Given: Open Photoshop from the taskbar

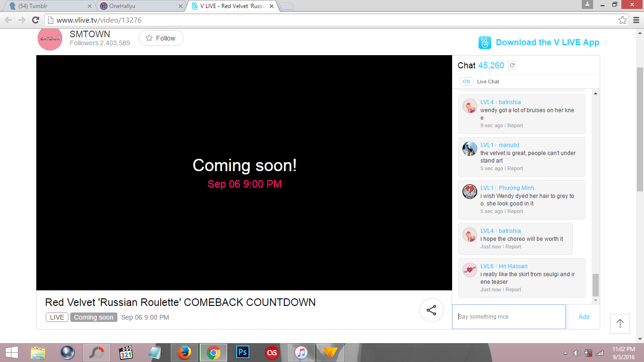Looking at the screenshot, I should (x=242, y=352).
